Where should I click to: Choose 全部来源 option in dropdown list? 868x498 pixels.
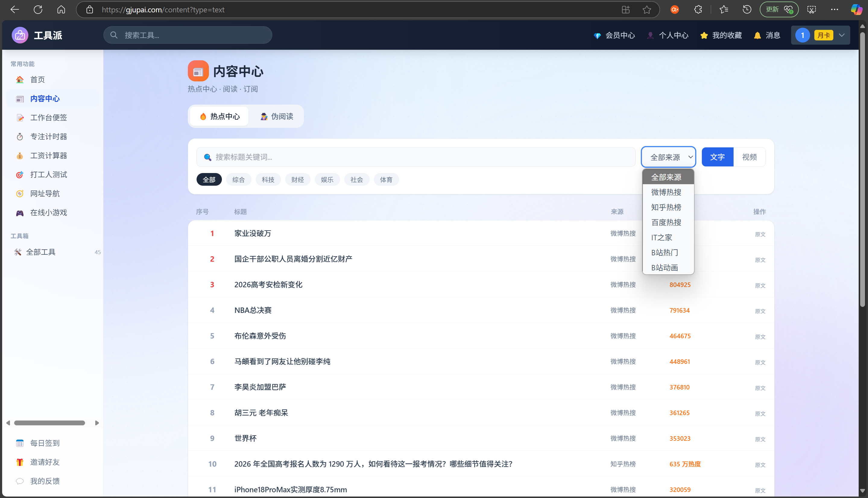click(x=668, y=177)
